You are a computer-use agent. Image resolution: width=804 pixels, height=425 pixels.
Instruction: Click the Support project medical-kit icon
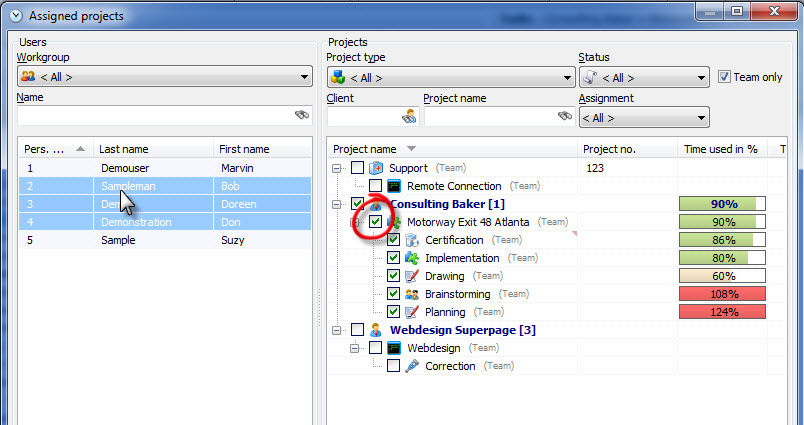click(376, 168)
